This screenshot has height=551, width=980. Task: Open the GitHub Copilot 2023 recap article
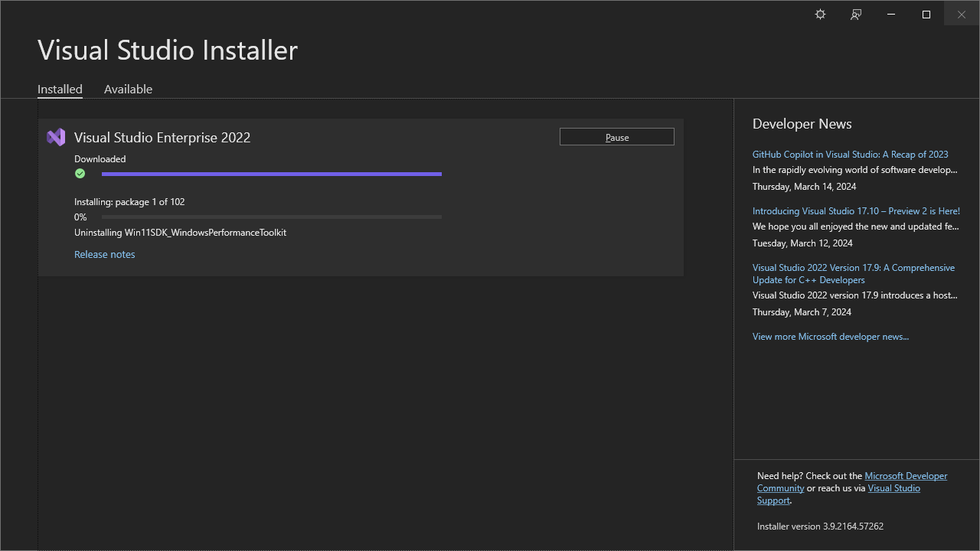pos(850,154)
